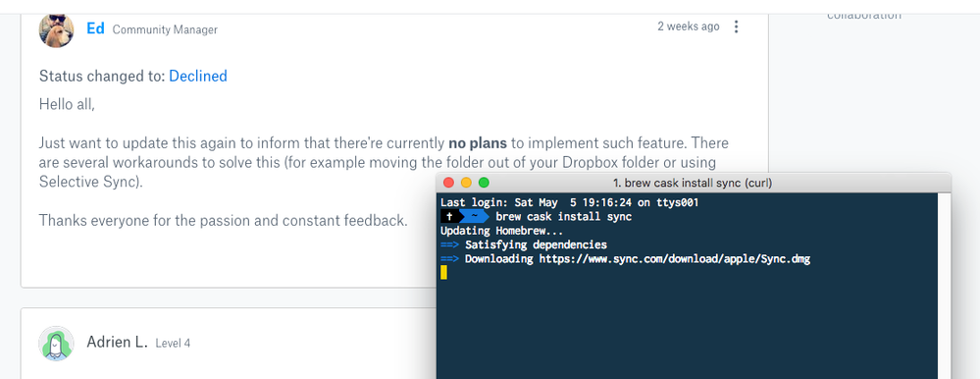Click the Declined status link
This screenshot has height=379, width=980.
198,77
